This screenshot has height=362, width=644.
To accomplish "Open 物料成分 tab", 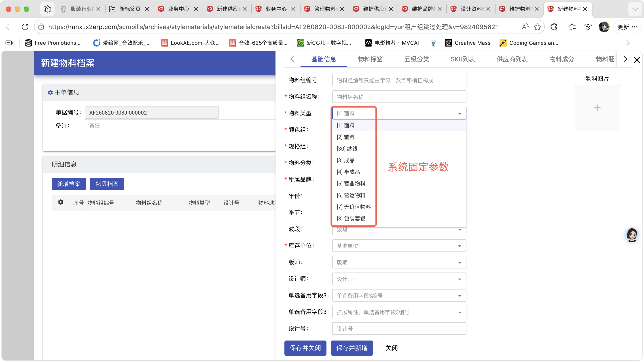I will pos(561,59).
